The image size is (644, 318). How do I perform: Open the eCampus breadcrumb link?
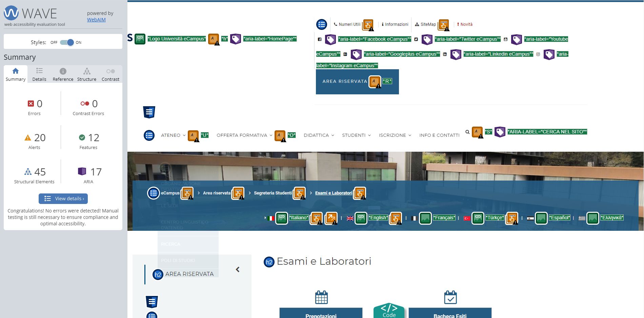click(170, 193)
